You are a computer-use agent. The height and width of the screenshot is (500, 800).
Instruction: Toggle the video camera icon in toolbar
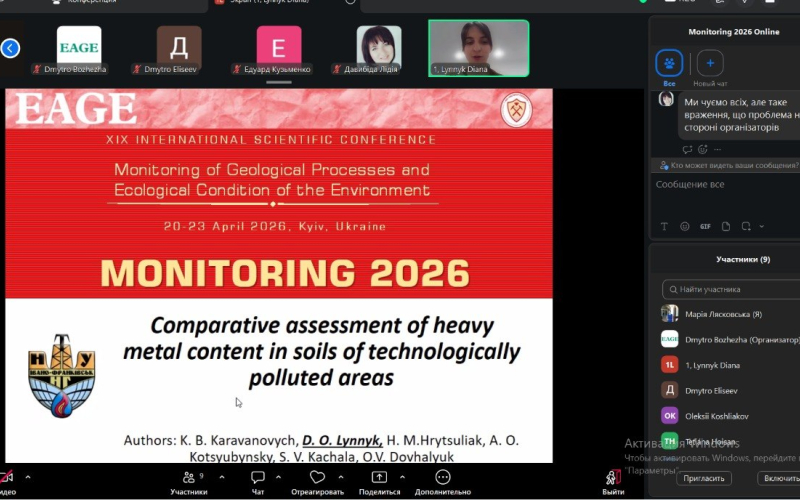coord(6,478)
